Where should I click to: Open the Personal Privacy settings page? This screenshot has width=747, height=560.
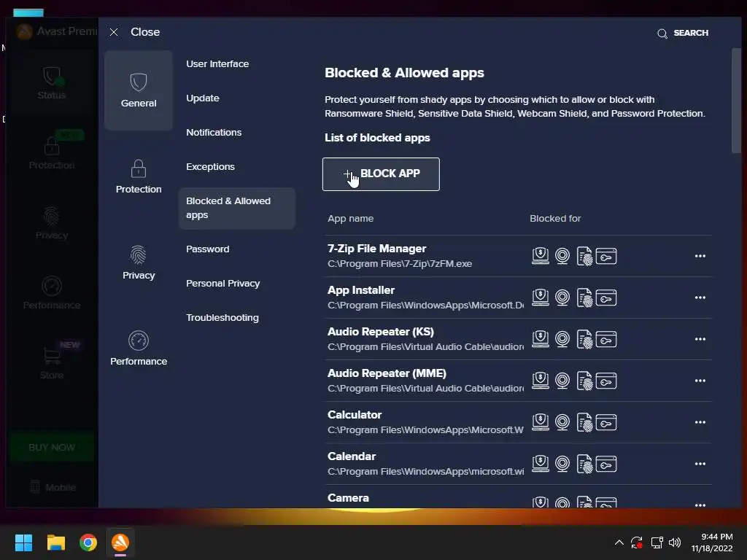[222, 284]
